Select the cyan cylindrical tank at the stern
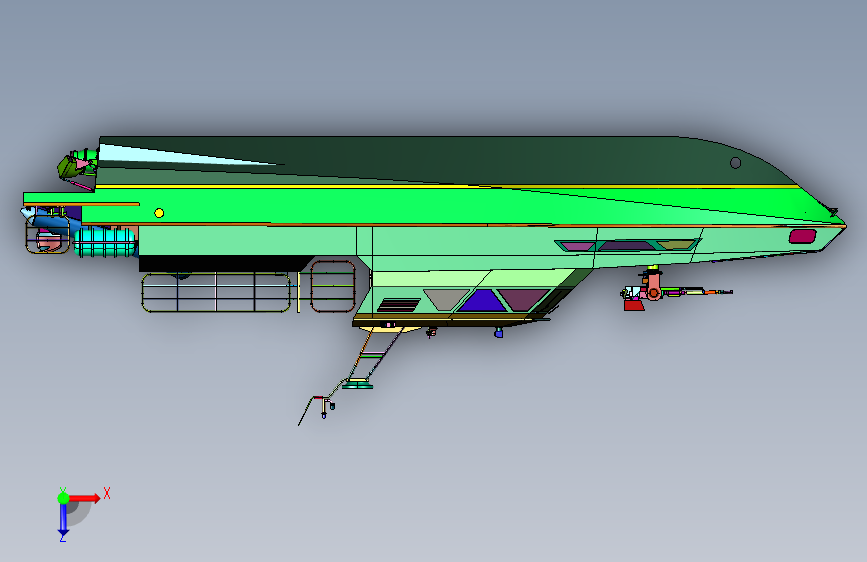867x562 pixels. (x=105, y=242)
